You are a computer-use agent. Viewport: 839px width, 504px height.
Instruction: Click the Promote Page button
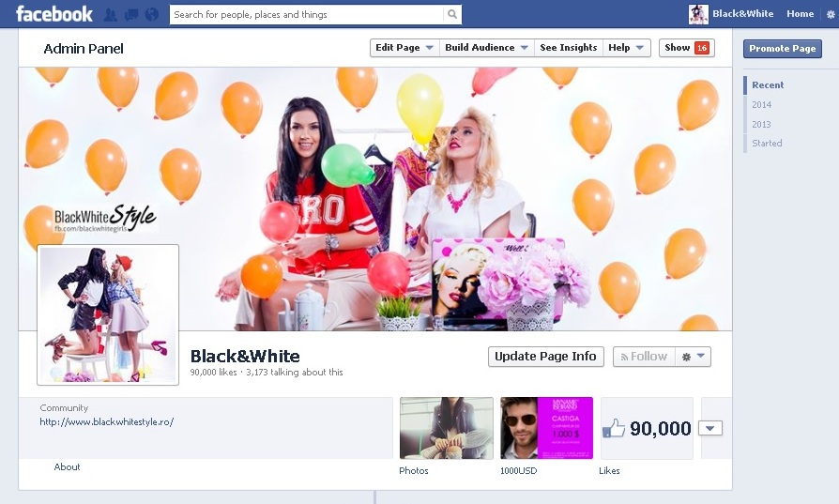(783, 48)
